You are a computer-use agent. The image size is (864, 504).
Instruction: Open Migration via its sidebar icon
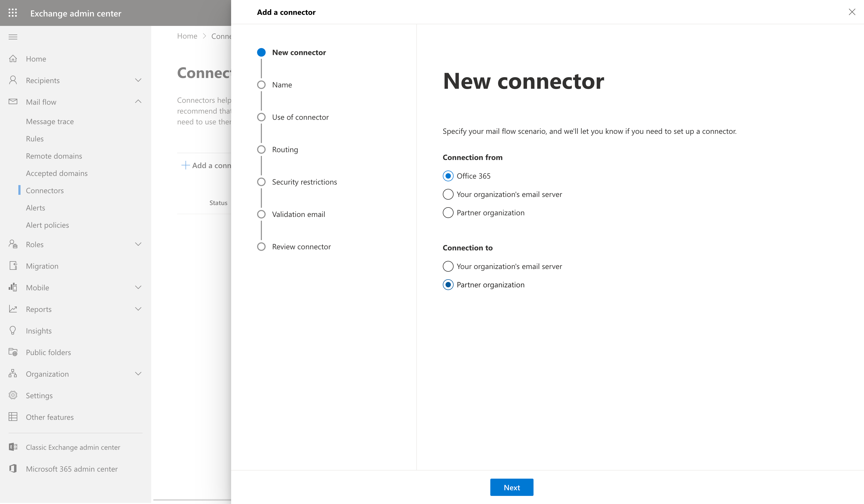point(13,265)
